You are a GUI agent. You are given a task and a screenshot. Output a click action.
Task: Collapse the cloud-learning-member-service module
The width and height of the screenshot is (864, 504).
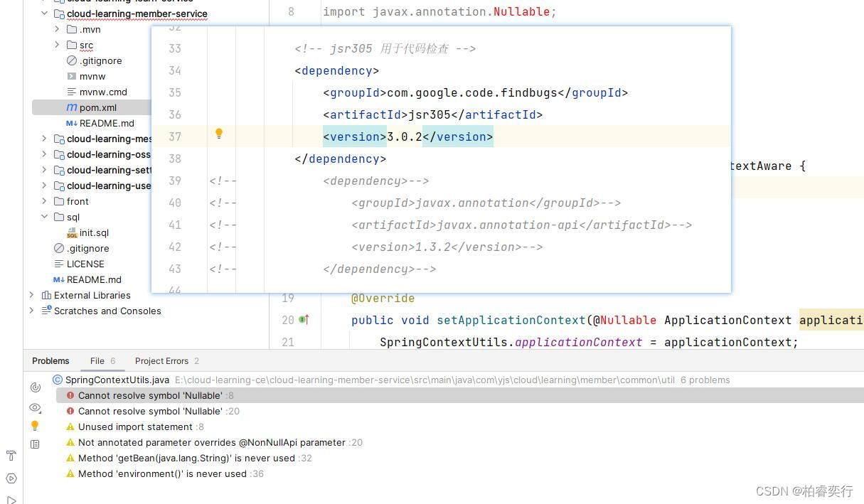click(44, 14)
